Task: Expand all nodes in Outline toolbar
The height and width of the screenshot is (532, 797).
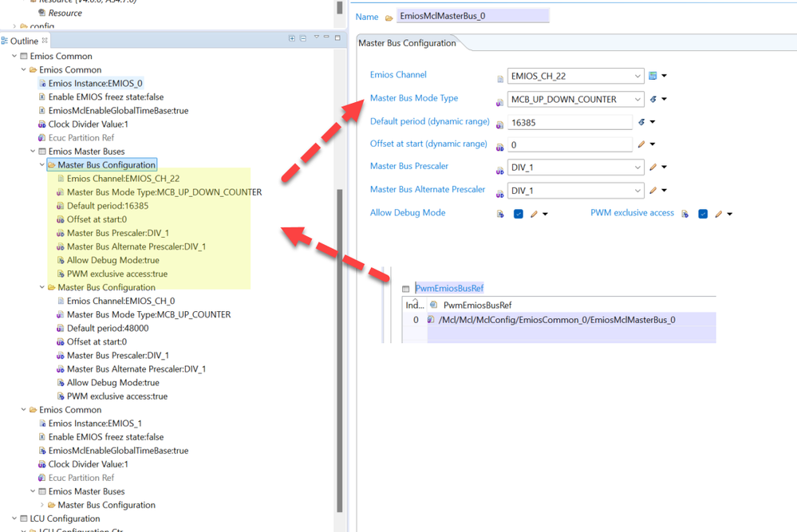Action: 292,38
